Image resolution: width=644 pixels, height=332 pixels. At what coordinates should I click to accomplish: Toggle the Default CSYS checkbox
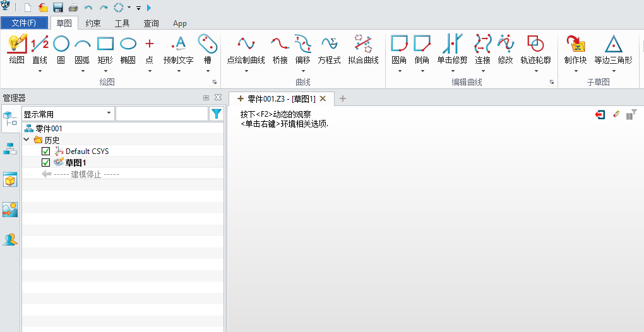coord(46,151)
